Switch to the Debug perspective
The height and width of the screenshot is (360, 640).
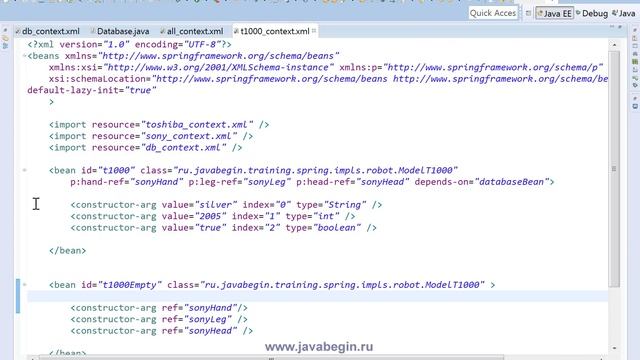tap(591, 13)
